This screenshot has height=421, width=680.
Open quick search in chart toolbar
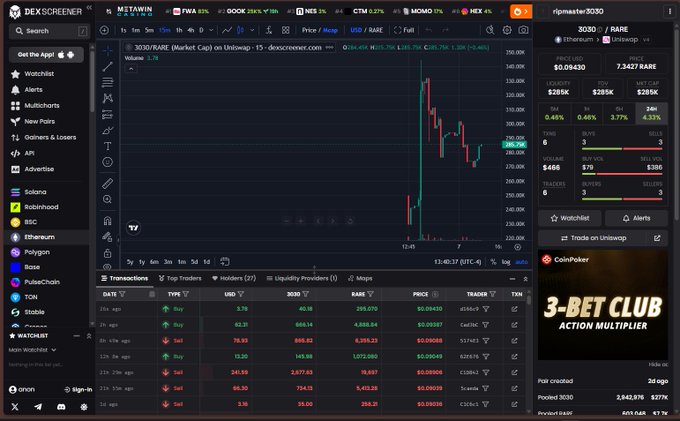point(490,30)
